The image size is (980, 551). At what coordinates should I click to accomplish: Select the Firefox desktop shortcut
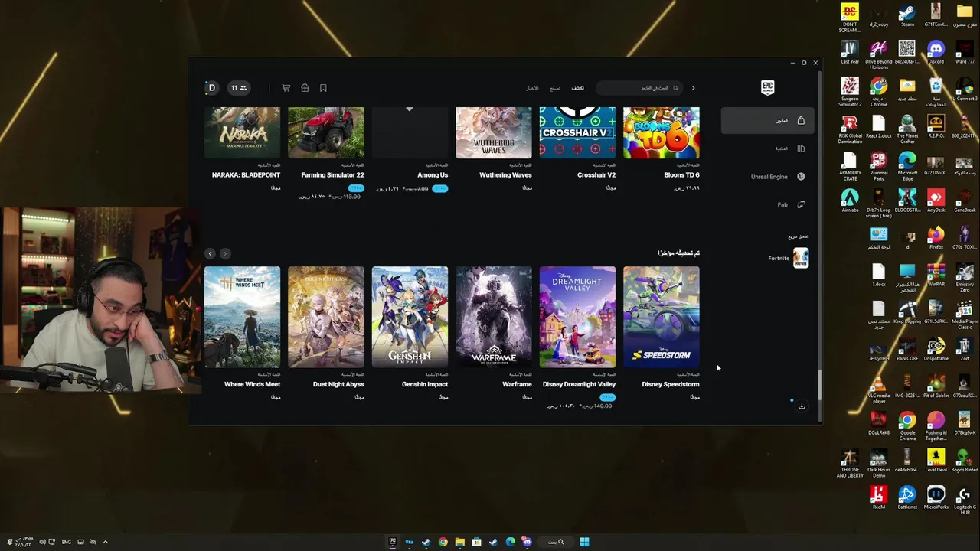(x=936, y=239)
